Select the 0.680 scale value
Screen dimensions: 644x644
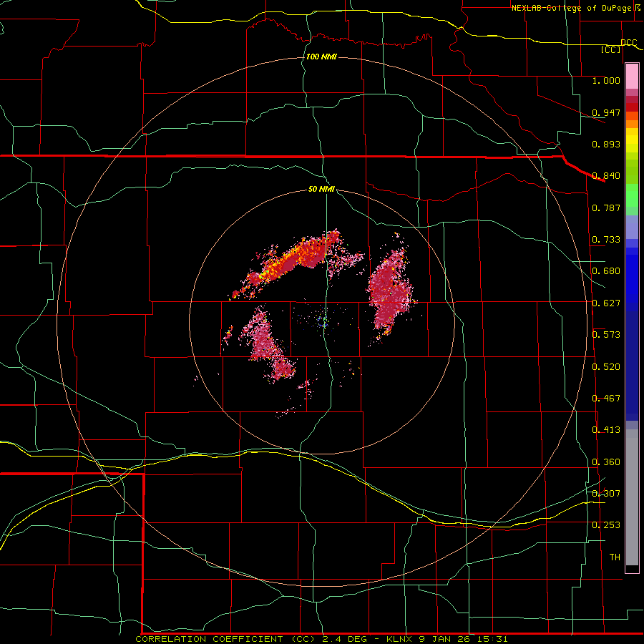606,271
